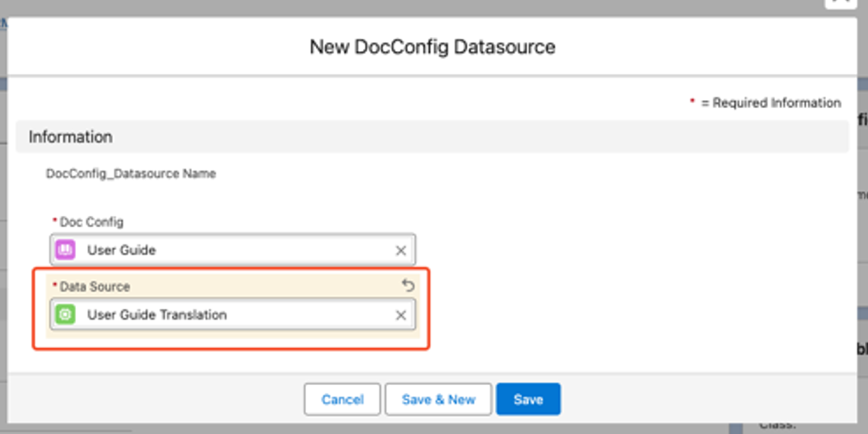Open the Doc Config lookup field
The height and width of the screenshot is (434, 868).
(234, 250)
